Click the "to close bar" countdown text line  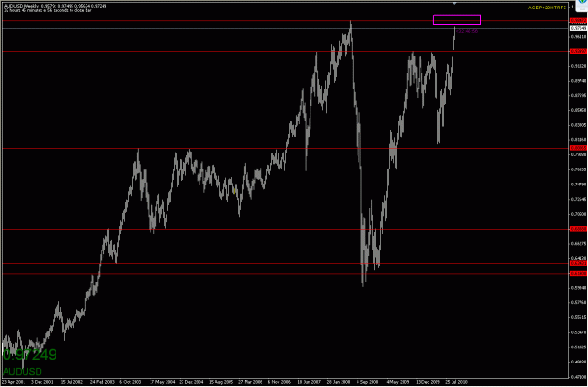(48, 11)
